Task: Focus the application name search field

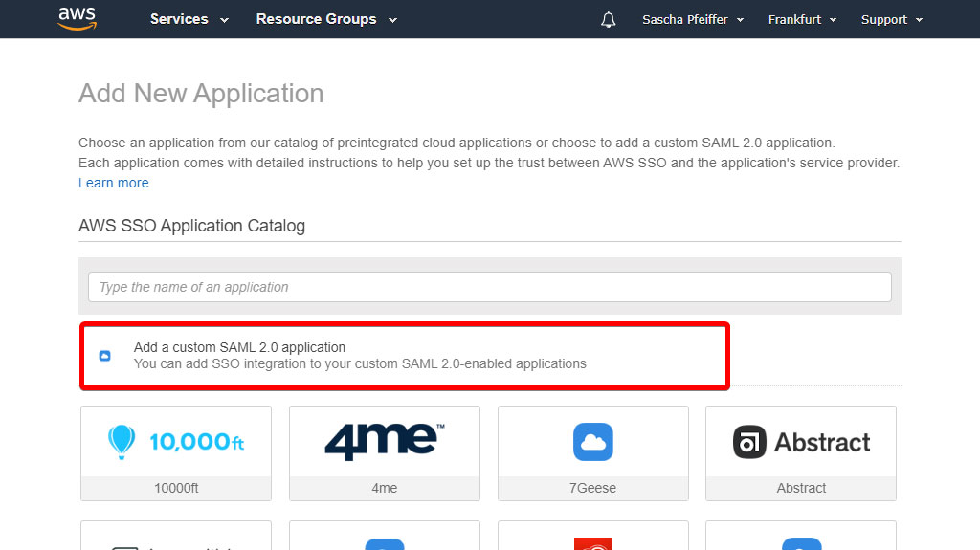Action: click(x=489, y=287)
